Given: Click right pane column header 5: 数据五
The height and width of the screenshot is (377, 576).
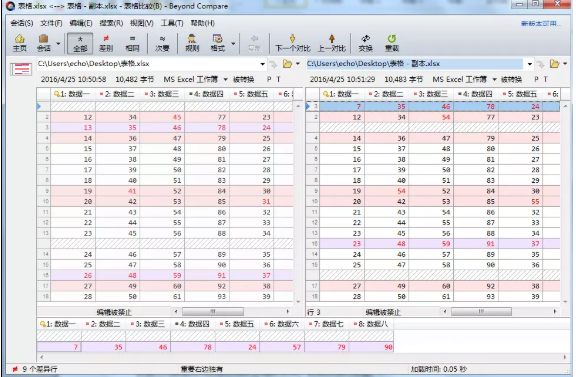Looking at the screenshot, I should [x=521, y=94].
